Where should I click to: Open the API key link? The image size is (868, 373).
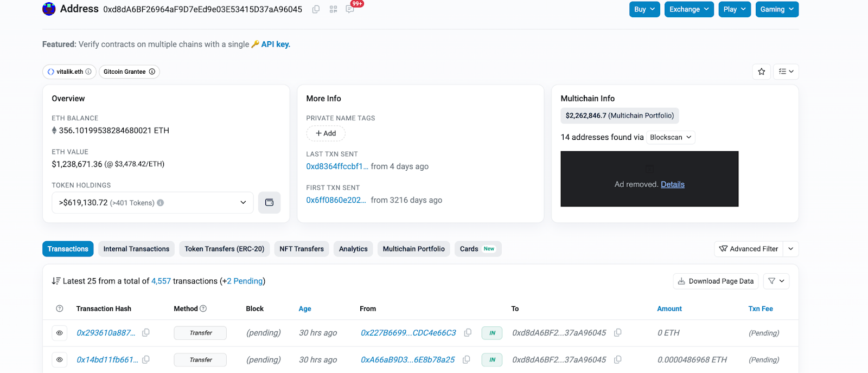276,44
